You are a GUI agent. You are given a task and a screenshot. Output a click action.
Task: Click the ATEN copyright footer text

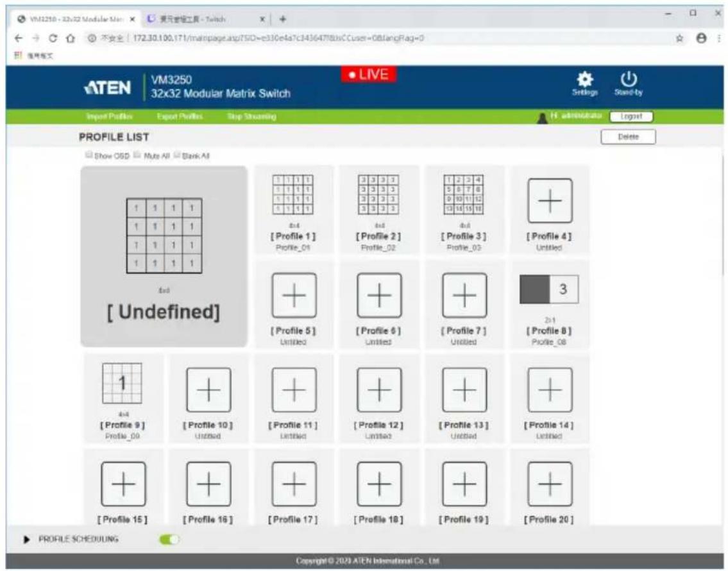coord(368,561)
